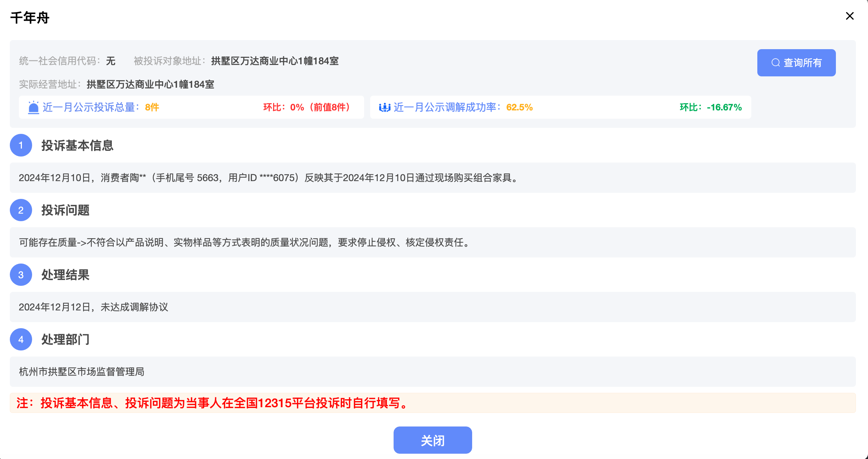Click the complaint count 8件
This screenshot has width=868, height=459.
tap(152, 107)
